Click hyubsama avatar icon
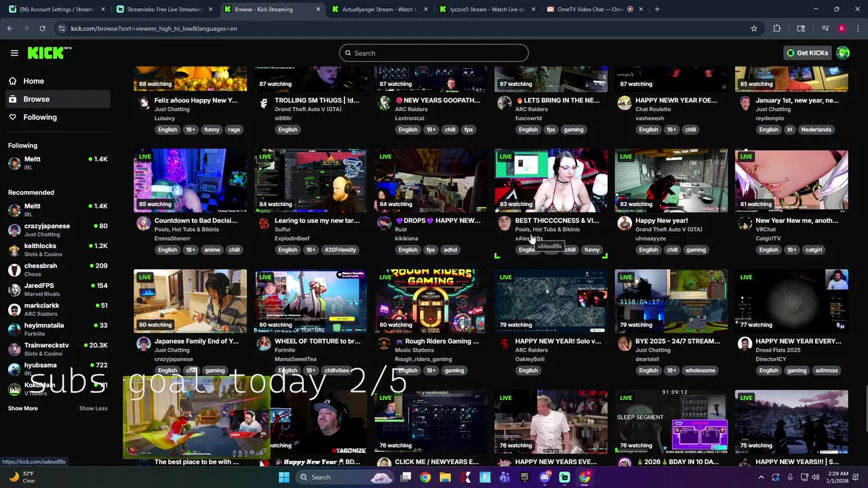The height and width of the screenshot is (488, 868). click(x=14, y=369)
